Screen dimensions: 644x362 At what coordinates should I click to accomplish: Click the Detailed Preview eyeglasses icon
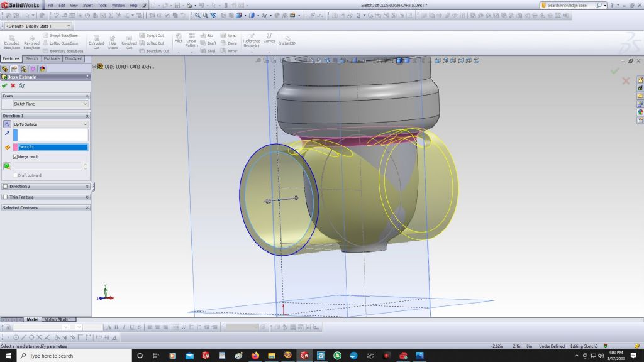21,85
